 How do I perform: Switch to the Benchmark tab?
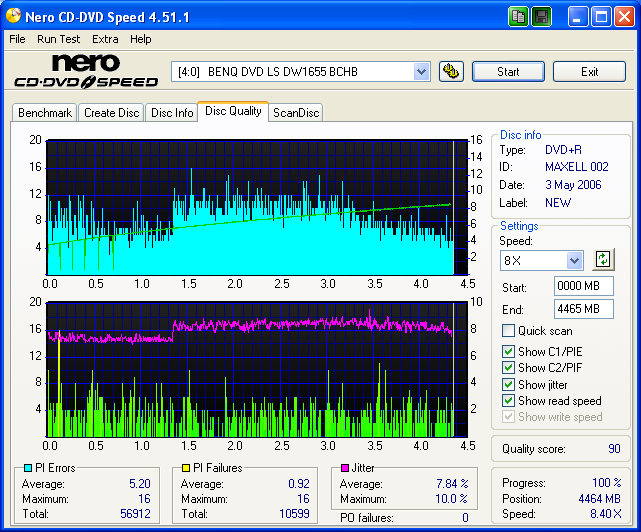pyautogui.click(x=45, y=113)
